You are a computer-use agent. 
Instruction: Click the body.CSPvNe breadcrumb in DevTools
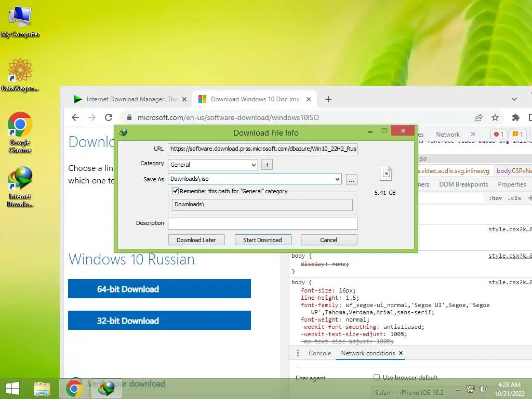click(514, 171)
